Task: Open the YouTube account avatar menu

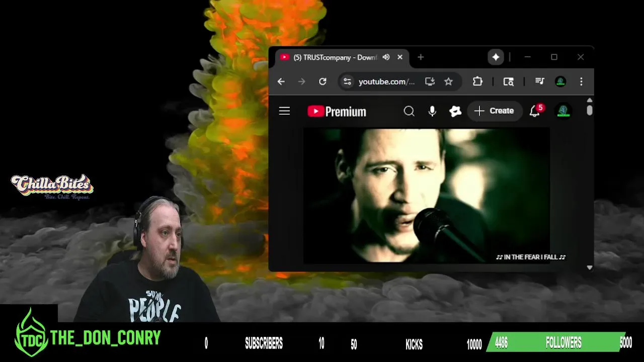Action: 563,111
